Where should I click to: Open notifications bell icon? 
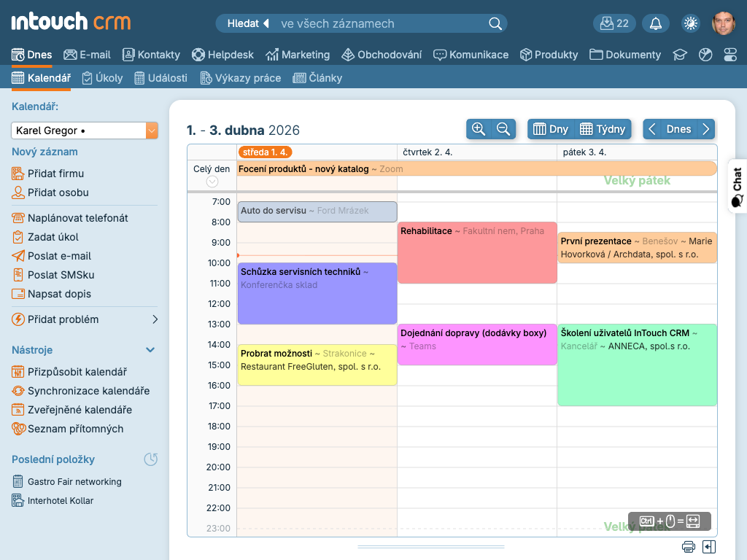click(x=656, y=23)
